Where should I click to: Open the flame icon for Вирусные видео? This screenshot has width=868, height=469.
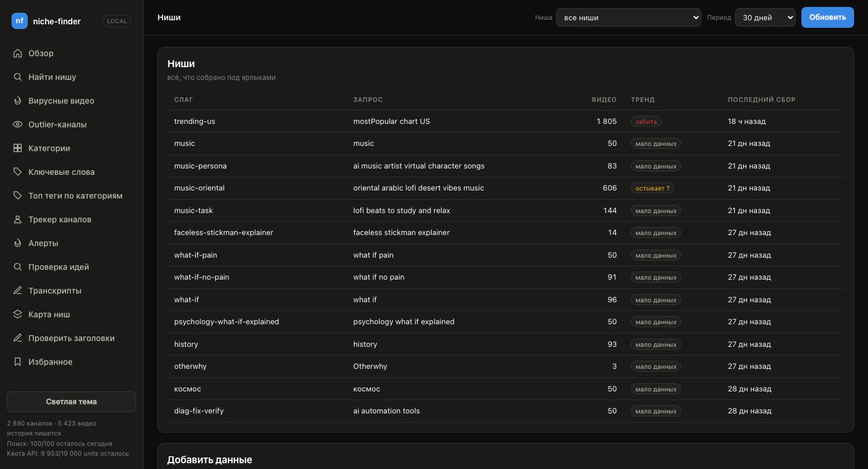[x=17, y=101]
